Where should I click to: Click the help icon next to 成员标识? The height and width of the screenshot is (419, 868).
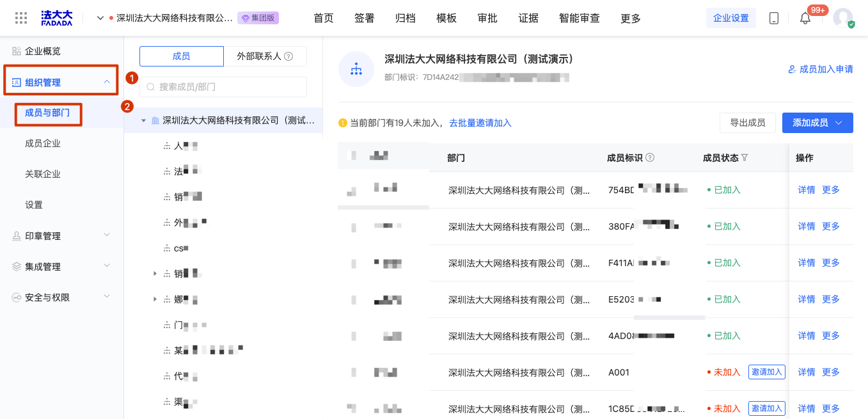pos(650,158)
